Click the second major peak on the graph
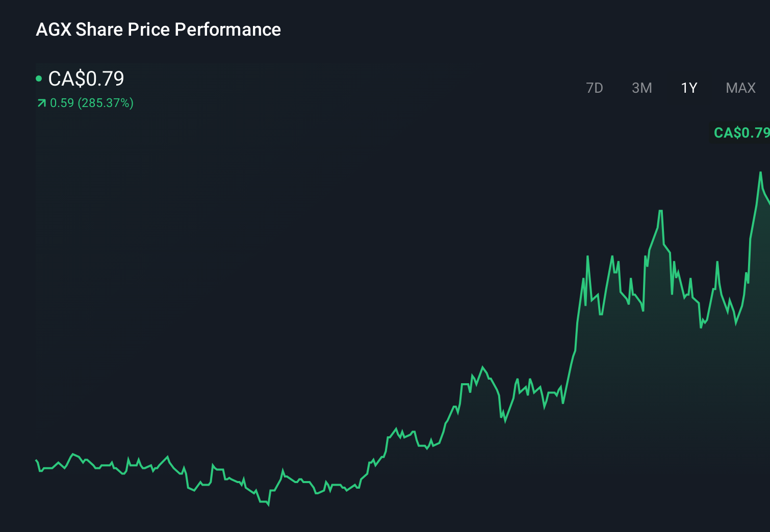 tap(661, 210)
